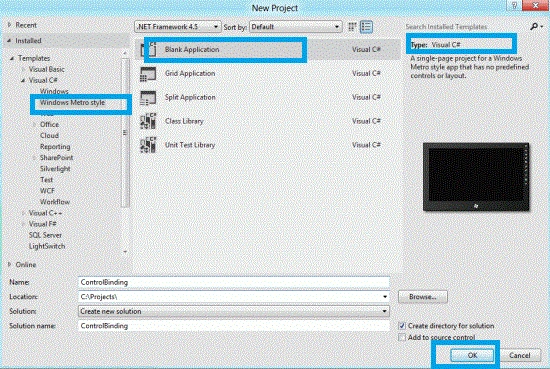Switch to medium icons list view
Screen dimensions: 550x369
[x=366, y=27]
